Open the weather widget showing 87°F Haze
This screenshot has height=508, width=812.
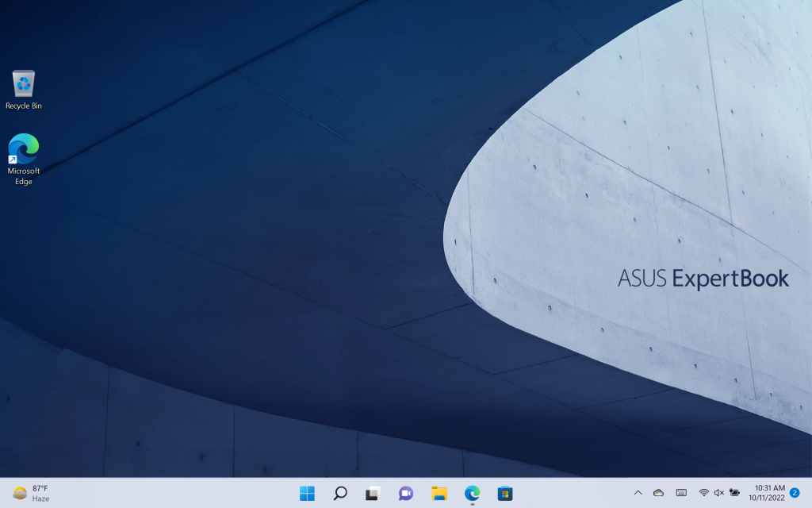(31, 494)
